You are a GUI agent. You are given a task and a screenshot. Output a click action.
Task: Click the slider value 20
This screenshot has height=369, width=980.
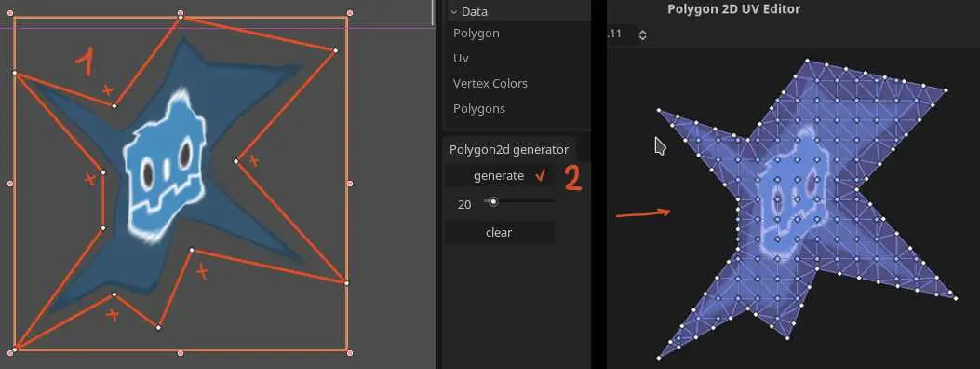464,204
